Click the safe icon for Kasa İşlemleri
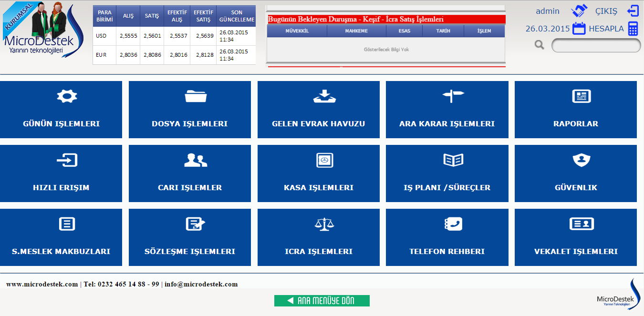The height and width of the screenshot is (316, 644). point(324,160)
